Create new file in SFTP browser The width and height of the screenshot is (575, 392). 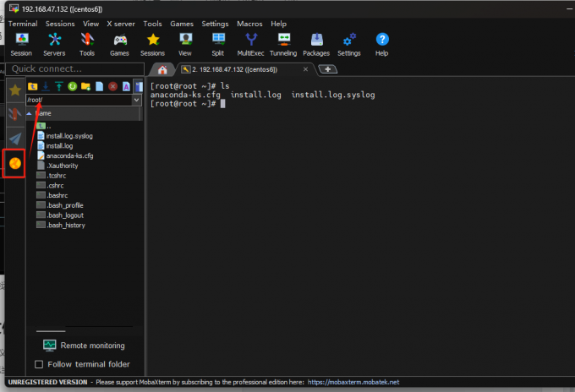(x=100, y=86)
